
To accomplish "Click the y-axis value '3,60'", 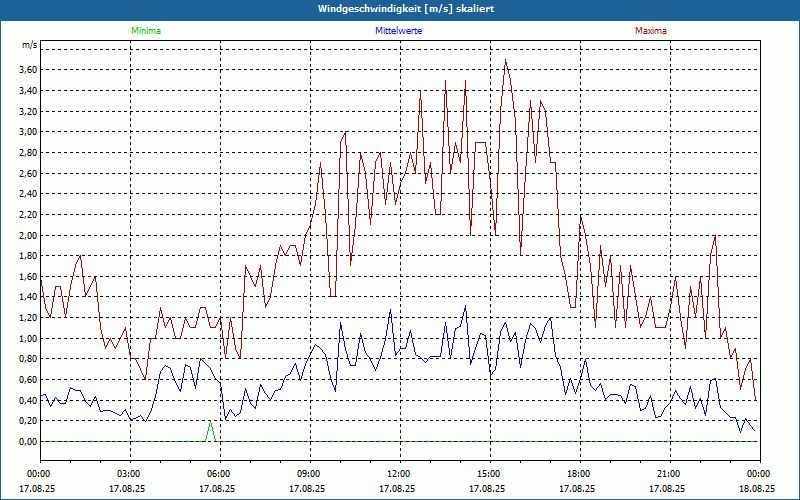I will pos(28,70).
